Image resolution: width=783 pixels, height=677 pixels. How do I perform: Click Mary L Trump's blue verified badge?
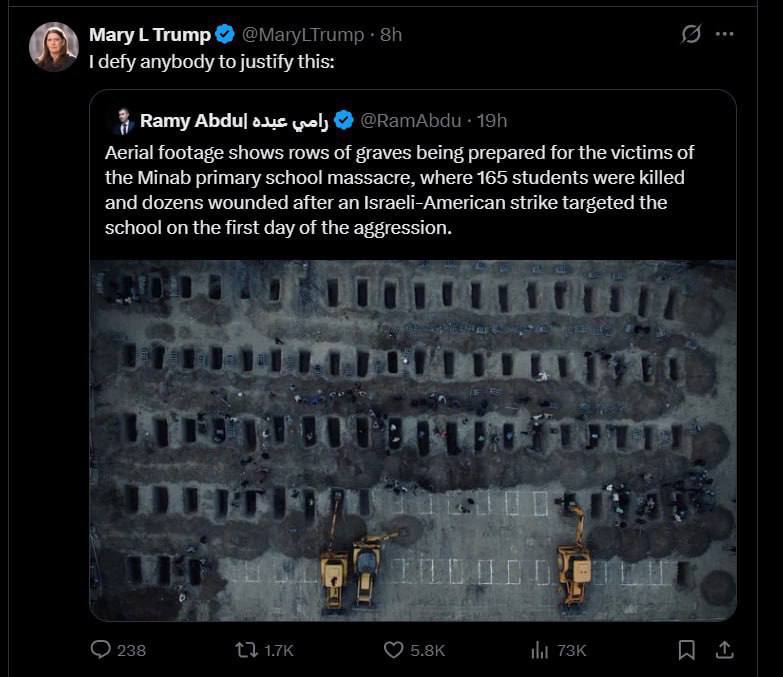pyautogui.click(x=226, y=35)
